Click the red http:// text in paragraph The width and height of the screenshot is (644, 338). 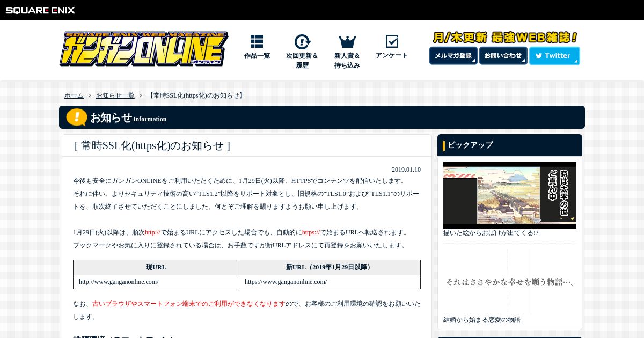[x=153, y=232]
